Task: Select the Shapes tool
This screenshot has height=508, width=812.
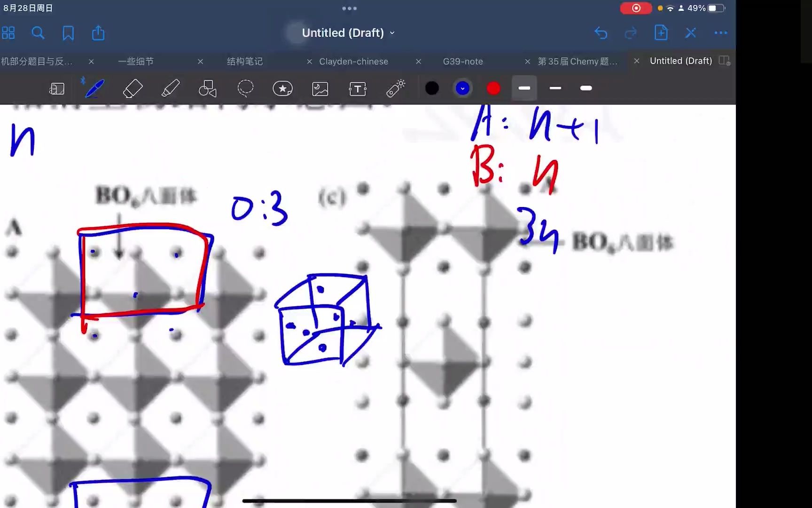Action: [208, 88]
